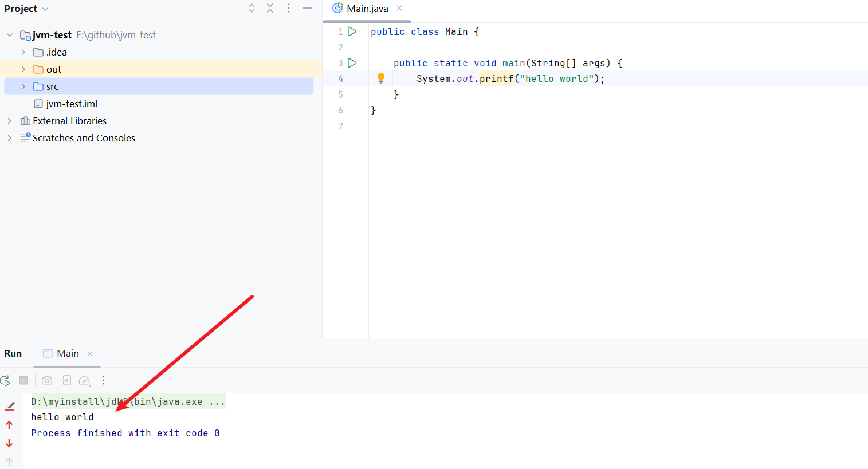Select jvm-test.iml in the project tree

71,104
